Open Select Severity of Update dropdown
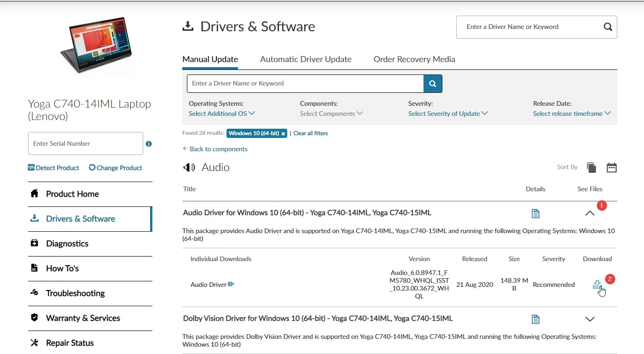The width and height of the screenshot is (644, 354). (x=448, y=114)
